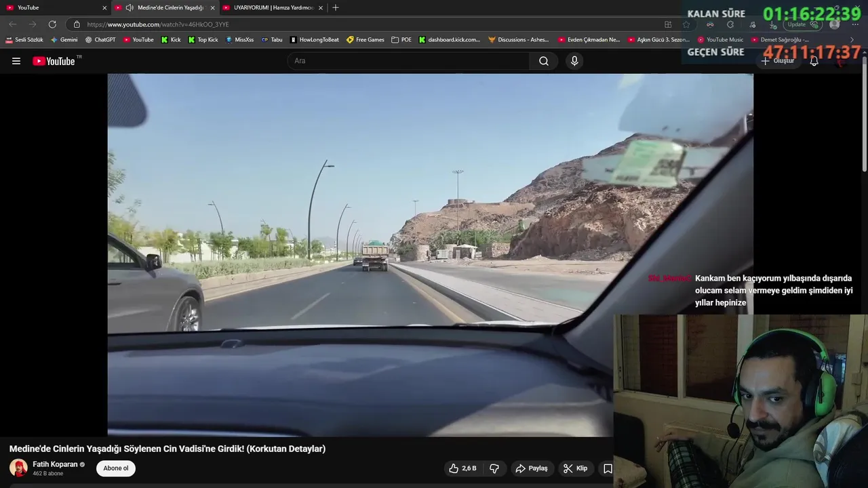Open MissXss bookmark
The image size is (868, 488).
tap(239, 40)
